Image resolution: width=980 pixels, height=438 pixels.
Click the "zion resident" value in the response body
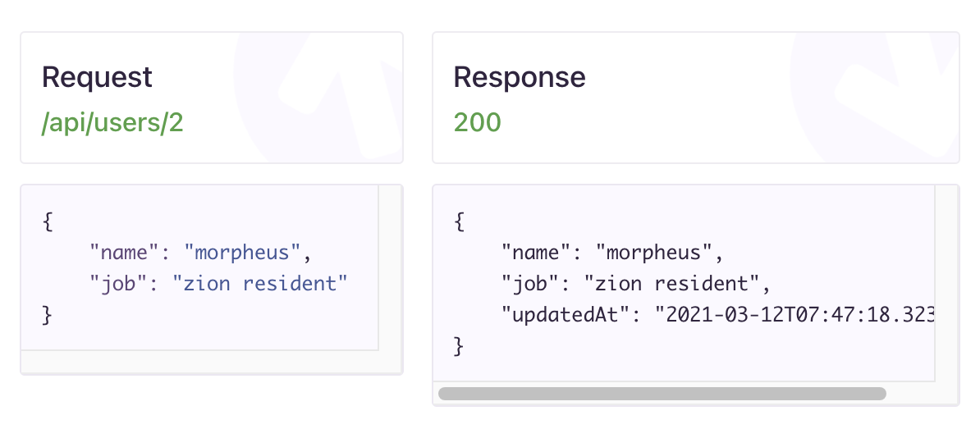(x=671, y=283)
